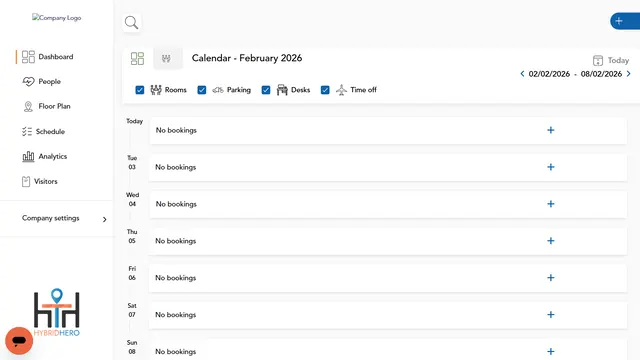Open Floor Plan in sidebar
The image size is (640, 360).
point(47,107)
